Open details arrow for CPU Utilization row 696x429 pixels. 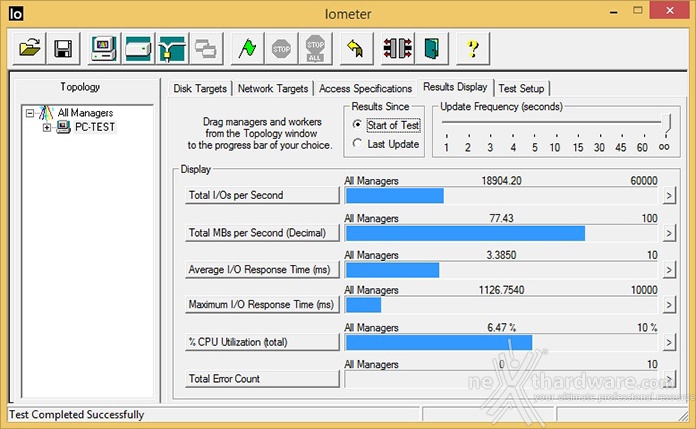(669, 342)
